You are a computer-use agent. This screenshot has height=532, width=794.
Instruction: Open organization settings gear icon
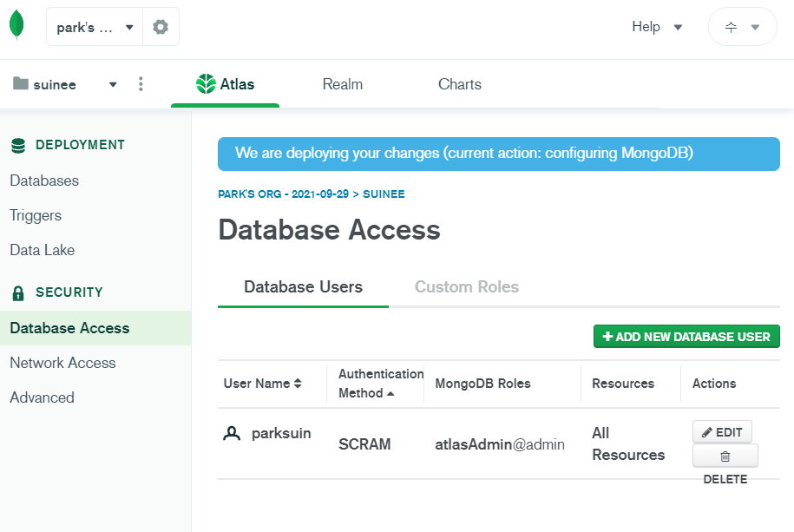(161, 27)
